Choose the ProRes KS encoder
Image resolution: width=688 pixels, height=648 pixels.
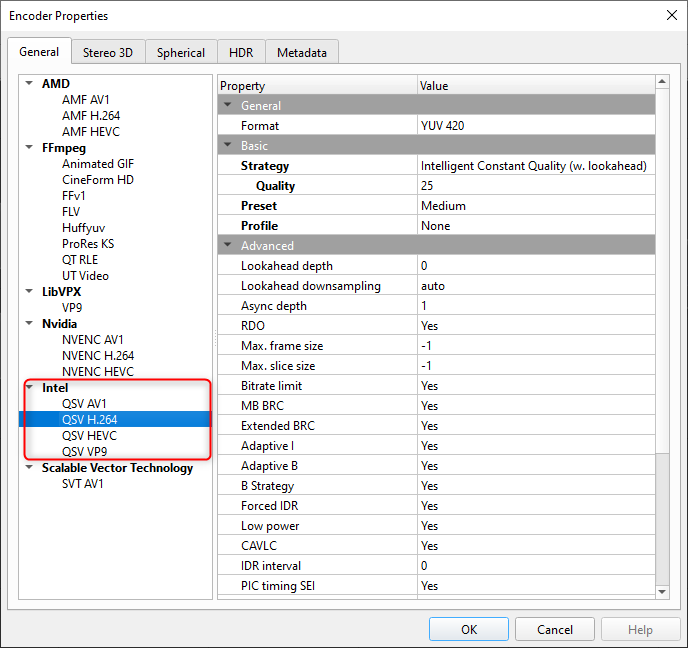tap(89, 244)
